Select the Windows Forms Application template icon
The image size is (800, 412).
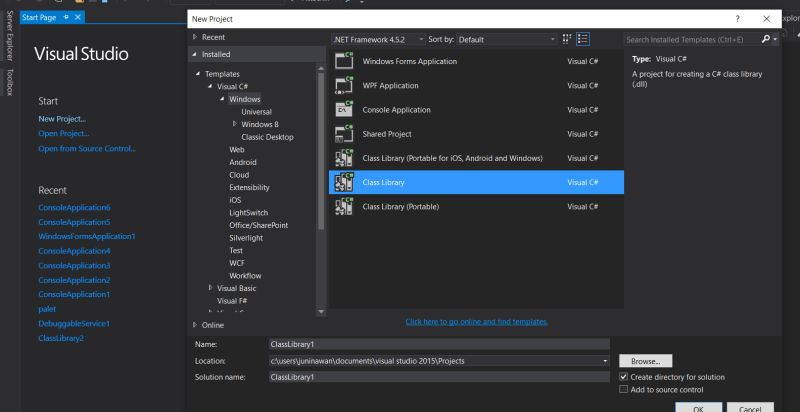pos(344,61)
